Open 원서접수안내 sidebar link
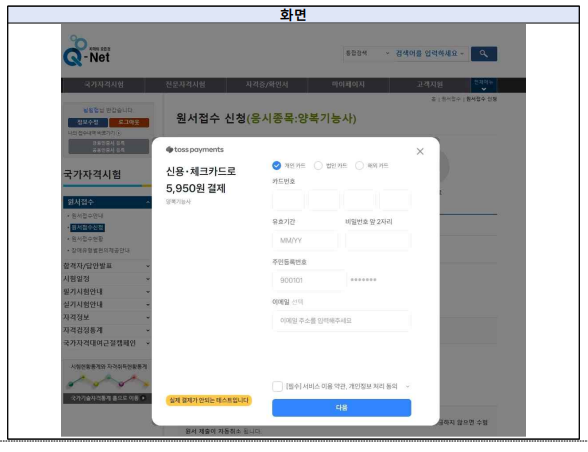Viewport: 588px width, 452px height. point(87,216)
